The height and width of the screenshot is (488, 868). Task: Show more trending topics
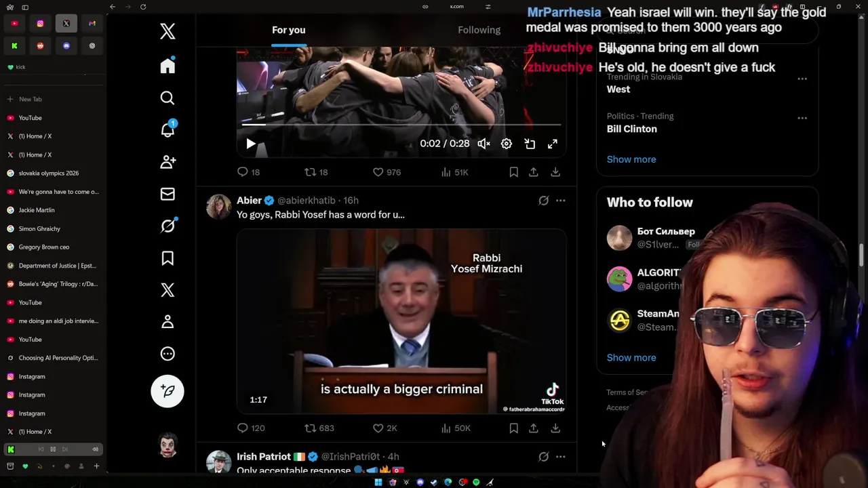631,159
